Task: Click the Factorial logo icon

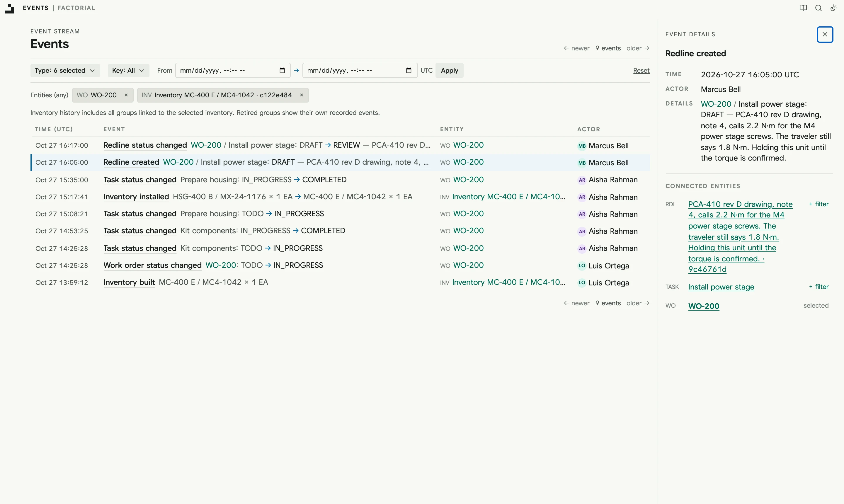Action: 9,8
